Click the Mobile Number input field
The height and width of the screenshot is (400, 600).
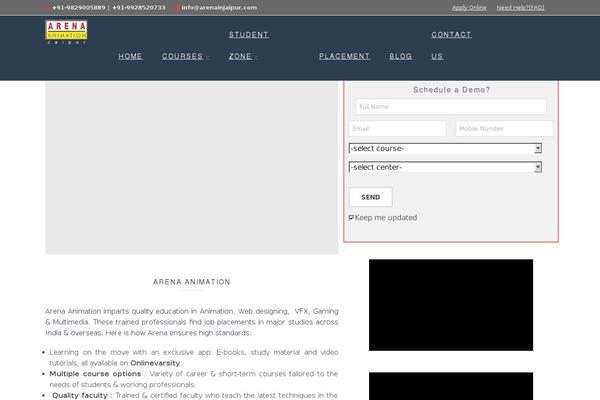(504, 129)
